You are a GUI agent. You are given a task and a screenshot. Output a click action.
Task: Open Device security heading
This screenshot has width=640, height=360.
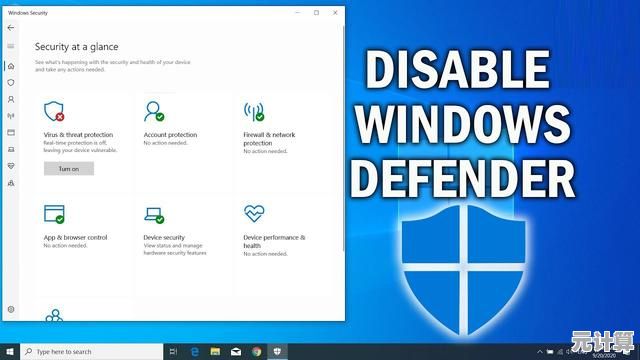164,237
